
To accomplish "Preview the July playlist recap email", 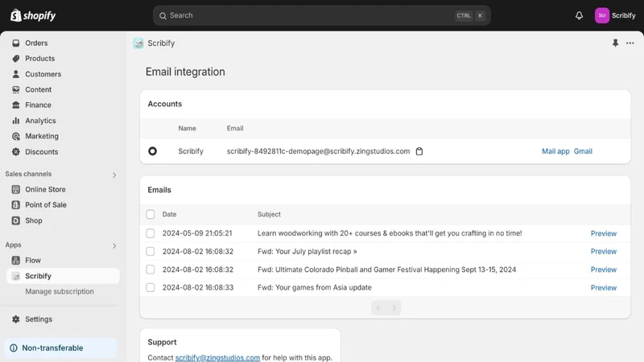I will tap(603, 251).
